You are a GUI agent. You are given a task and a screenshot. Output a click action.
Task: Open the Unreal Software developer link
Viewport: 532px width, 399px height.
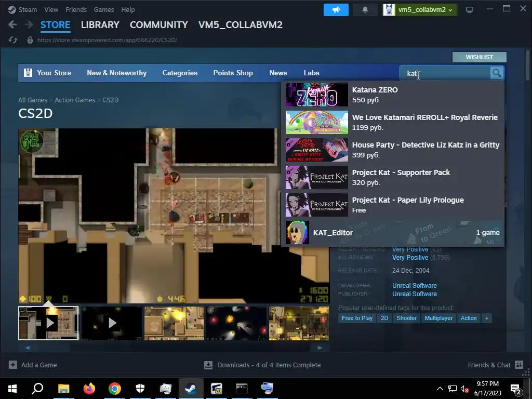tap(414, 286)
